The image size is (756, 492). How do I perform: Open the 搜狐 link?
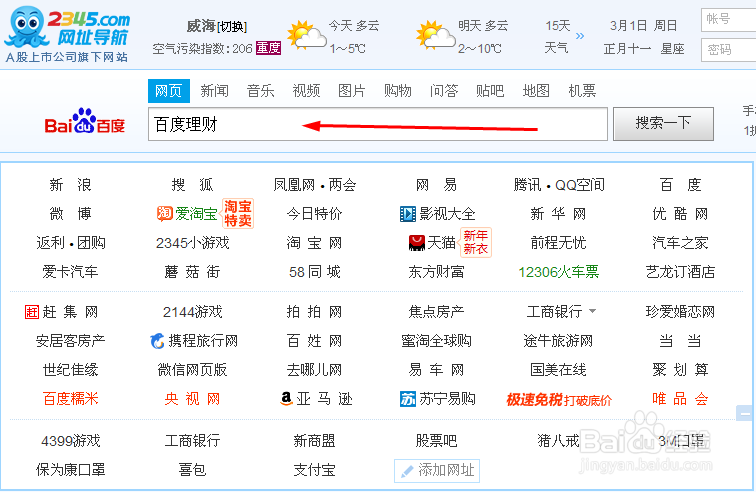coord(192,185)
